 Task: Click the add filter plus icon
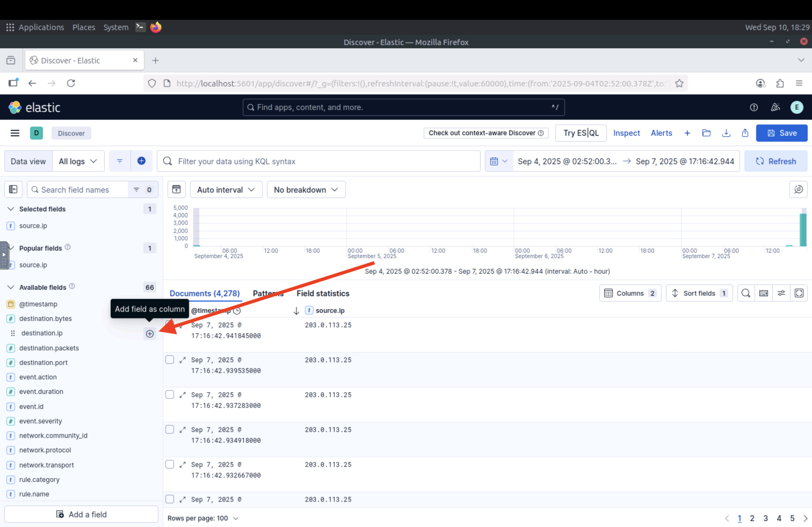(x=141, y=161)
